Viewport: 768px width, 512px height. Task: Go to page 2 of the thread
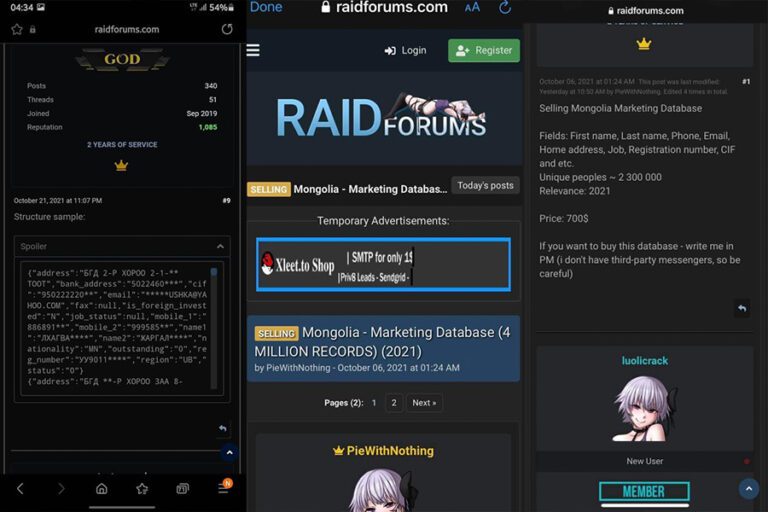point(393,403)
